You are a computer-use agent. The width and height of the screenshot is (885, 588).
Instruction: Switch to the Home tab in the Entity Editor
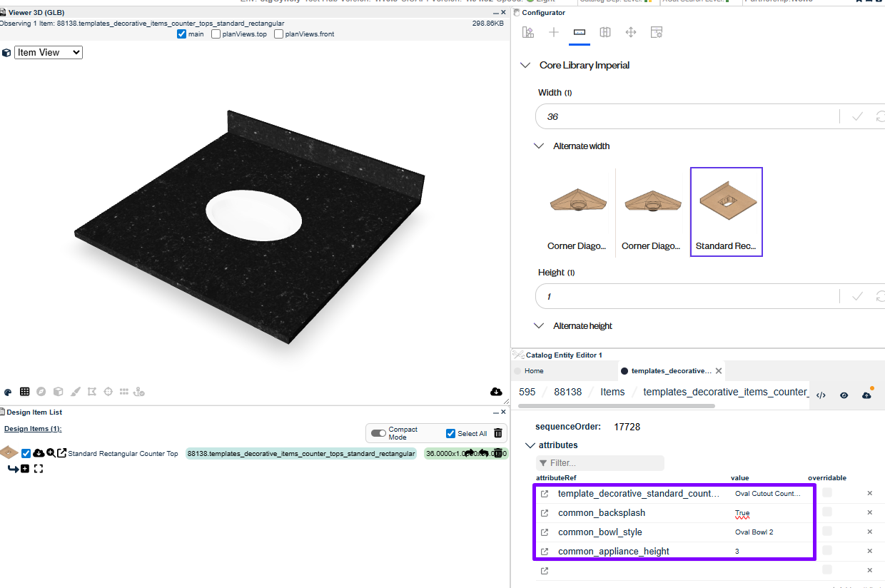[534, 371]
